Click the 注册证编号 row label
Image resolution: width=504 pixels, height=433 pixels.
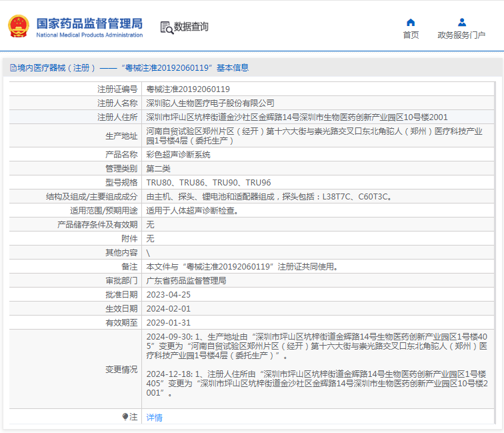pos(117,89)
